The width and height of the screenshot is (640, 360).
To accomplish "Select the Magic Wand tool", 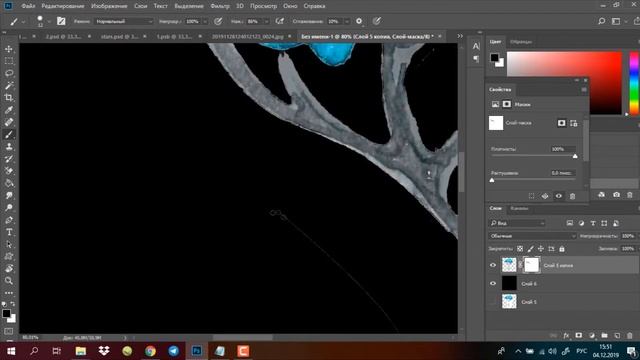I will (x=9, y=86).
